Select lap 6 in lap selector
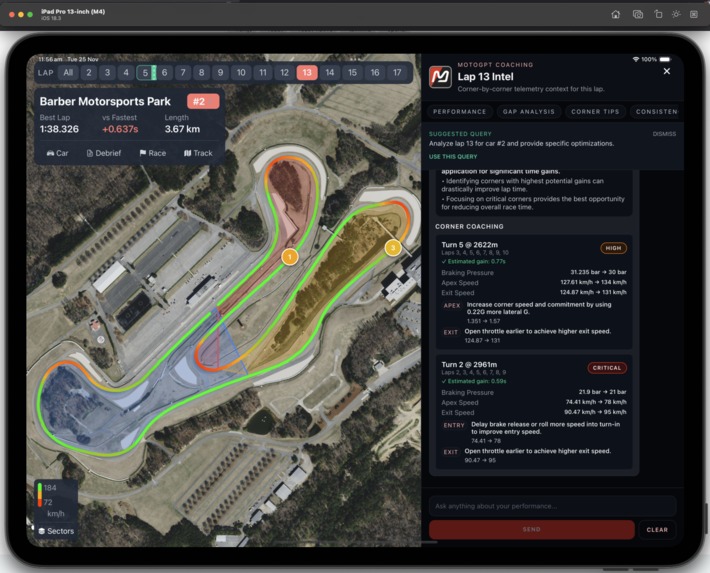The image size is (710, 573). point(164,72)
